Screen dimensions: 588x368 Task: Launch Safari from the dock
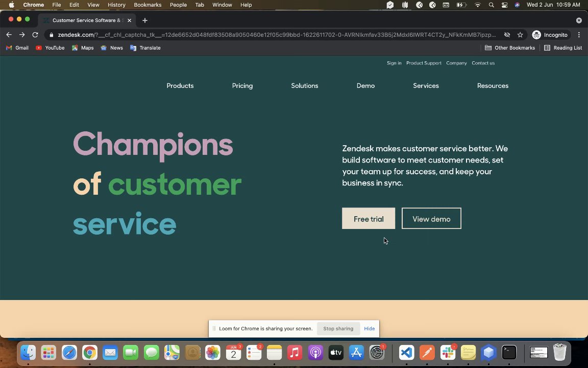tap(69, 353)
